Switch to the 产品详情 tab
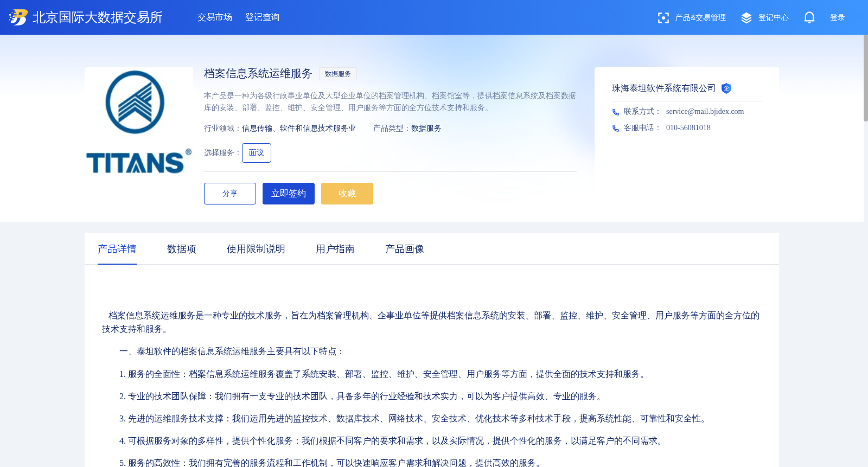Viewport: 868px width, 467px height. tap(117, 249)
